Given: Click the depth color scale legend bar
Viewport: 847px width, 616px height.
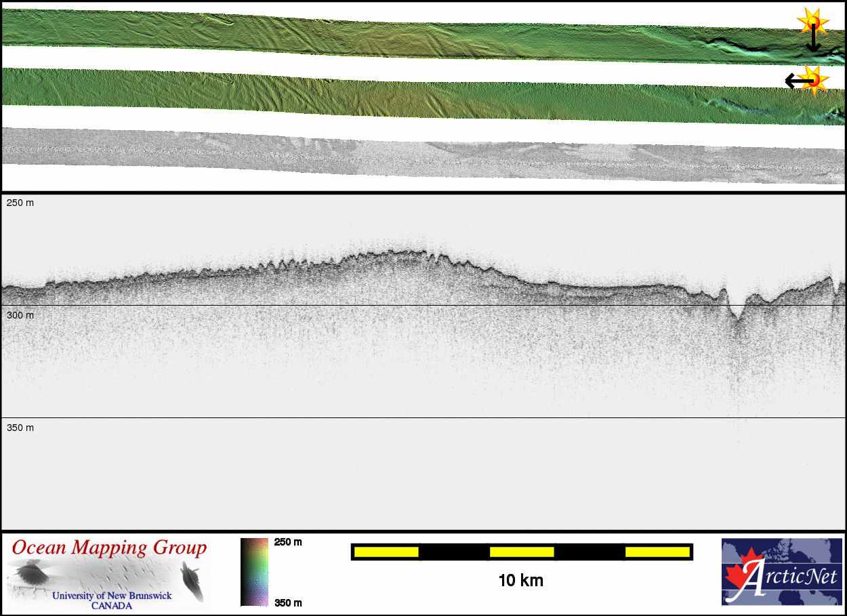Looking at the screenshot, I should (254, 571).
